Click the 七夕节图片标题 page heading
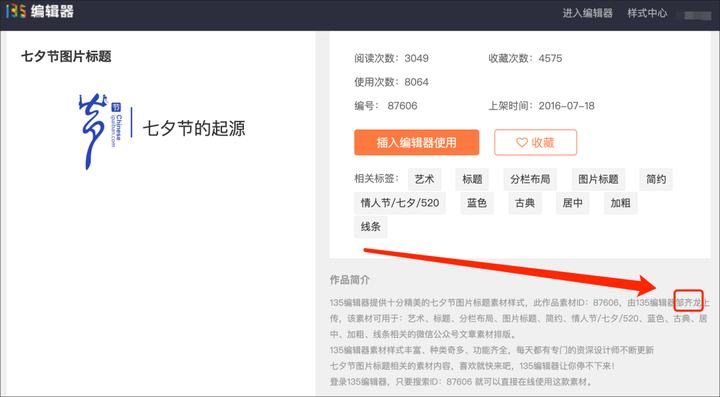 click(66, 56)
